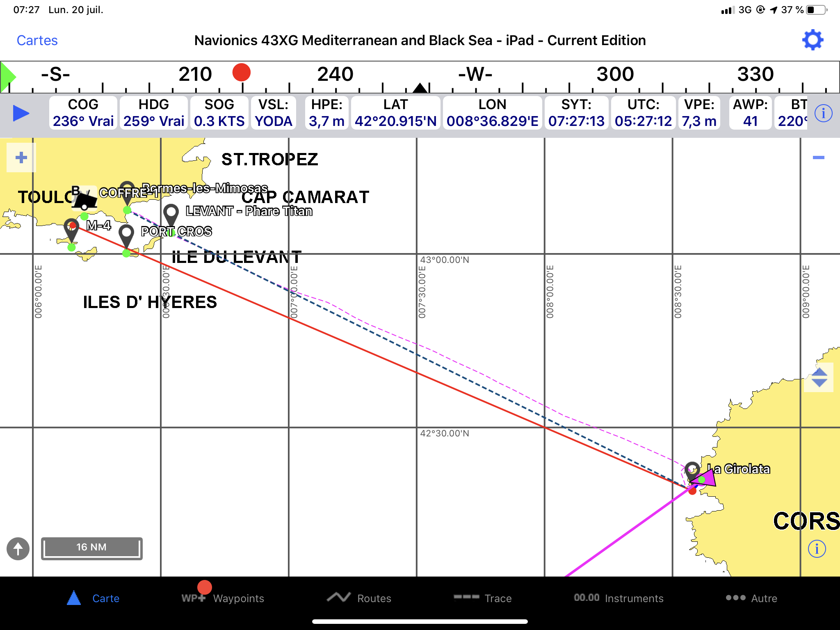
Task: Tap the info icon beside data bar
Action: tap(823, 113)
